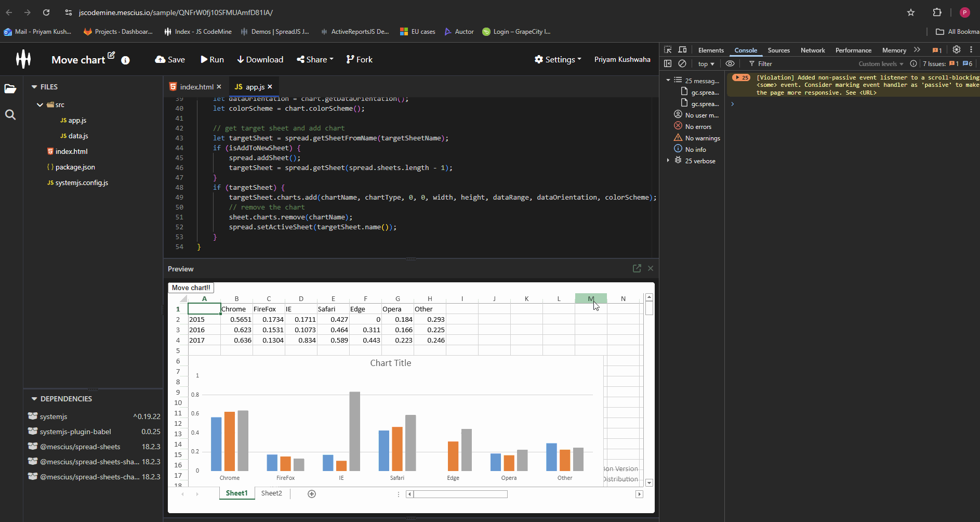Open the search icon in left sidebar

[10, 115]
